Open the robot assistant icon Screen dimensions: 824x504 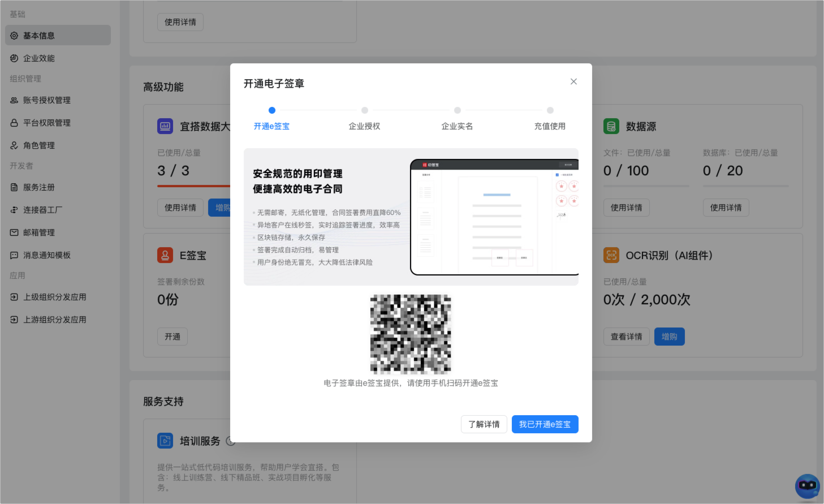click(x=808, y=486)
